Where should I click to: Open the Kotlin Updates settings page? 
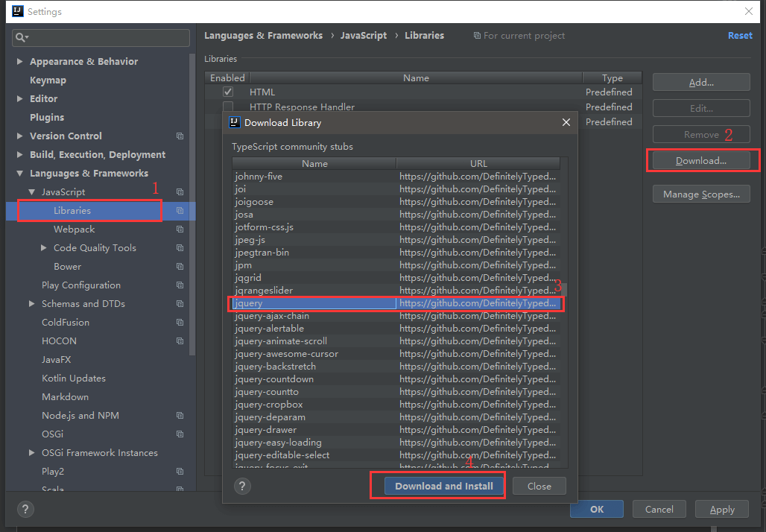pyautogui.click(x=73, y=378)
